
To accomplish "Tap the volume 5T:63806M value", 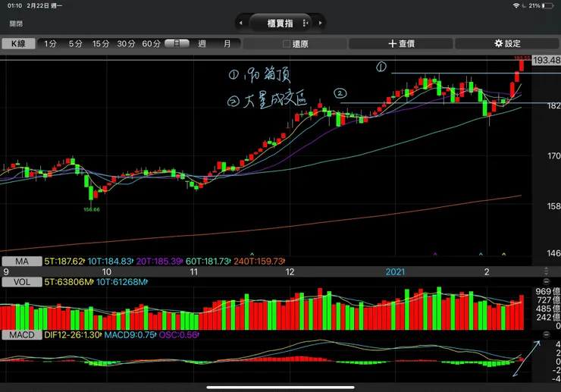I will pos(69,282).
